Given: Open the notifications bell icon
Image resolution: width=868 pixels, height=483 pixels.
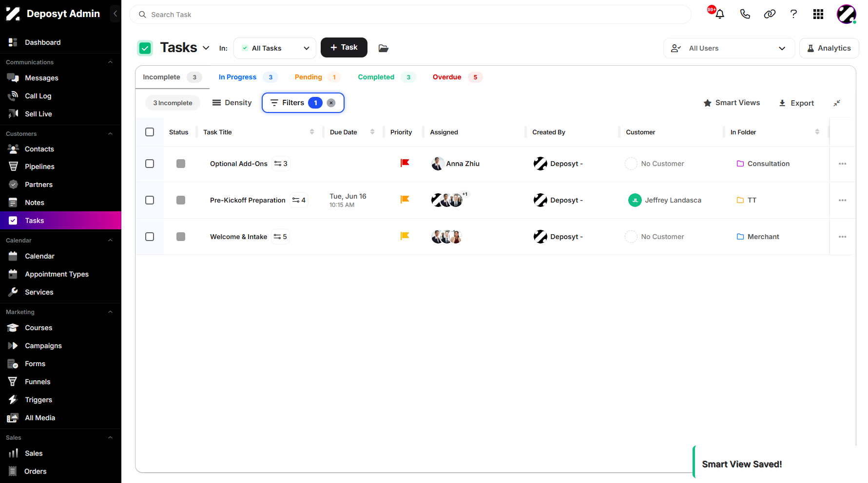Looking at the screenshot, I should point(719,14).
